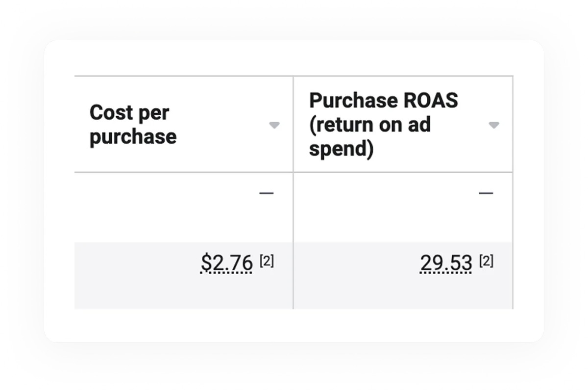Open the Cost per purchase column dropdown arrow
The height and width of the screenshot is (391, 588).
tap(274, 125)
